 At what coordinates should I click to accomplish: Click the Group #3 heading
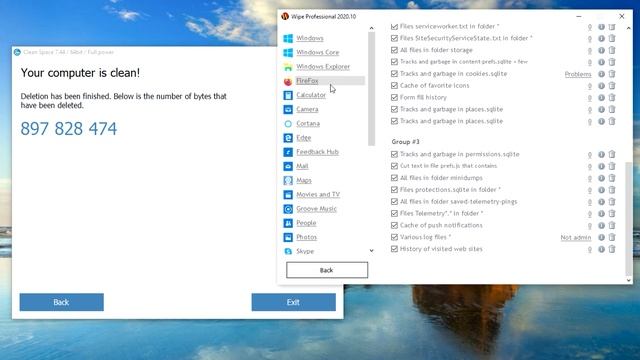[x=405, y=142]
